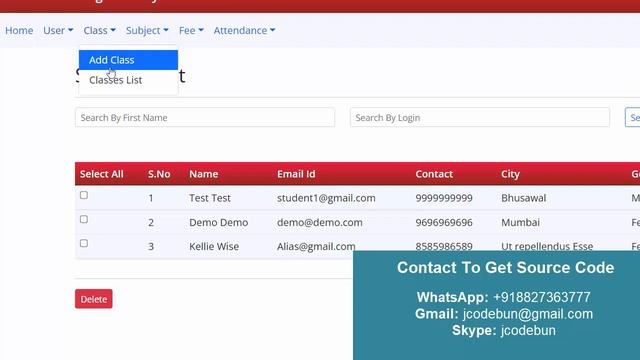Click the WhatsApp number +918827363777
640x360 pixels.
pyautogui.click(x=542, y=297)
